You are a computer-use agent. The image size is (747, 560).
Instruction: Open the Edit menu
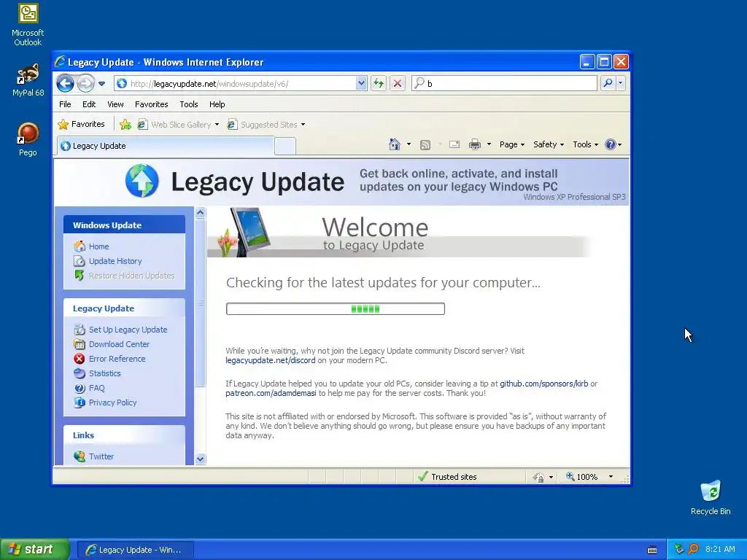click(x=88, y=104)
